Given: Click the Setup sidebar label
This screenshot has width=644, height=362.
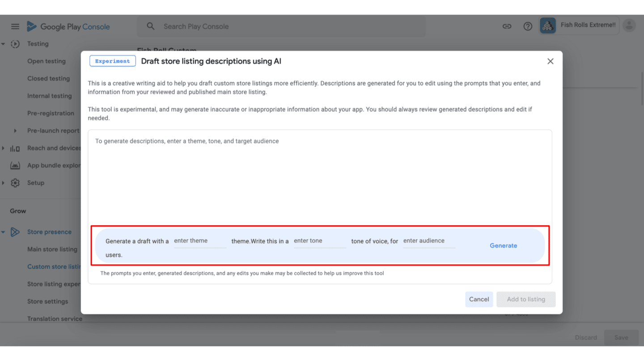Looking at the screenshot, I should tap(36, 183).
